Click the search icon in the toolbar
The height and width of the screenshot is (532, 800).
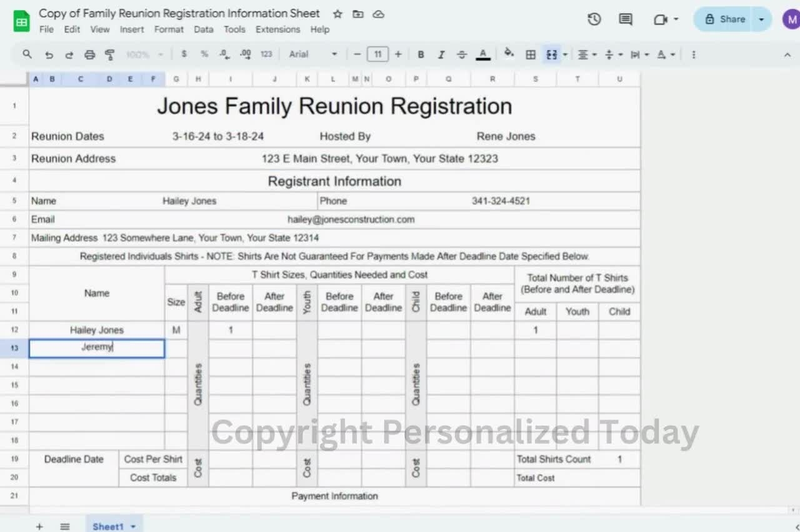pos(27,54)
